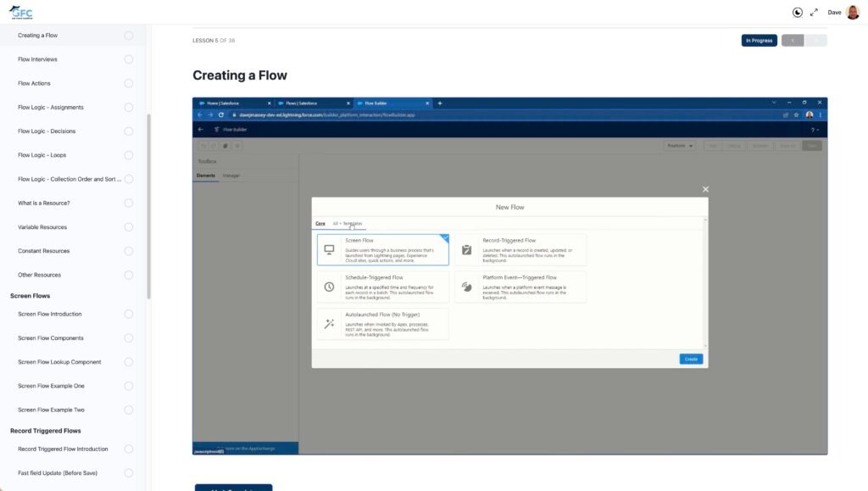Toggle Screen Flow Introduction completion circle
This screenshot has width=868, height=491.
pos(129,314)
